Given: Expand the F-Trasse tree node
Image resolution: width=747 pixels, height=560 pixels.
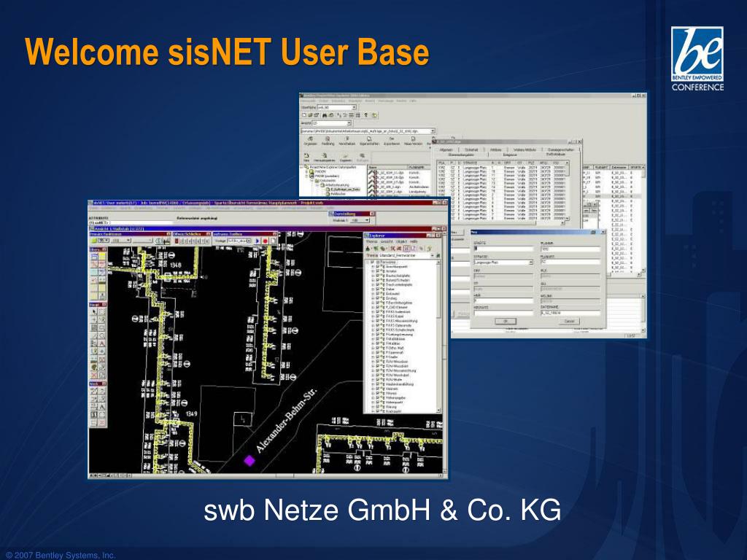Looking at the screenshot, I should 373,357.
